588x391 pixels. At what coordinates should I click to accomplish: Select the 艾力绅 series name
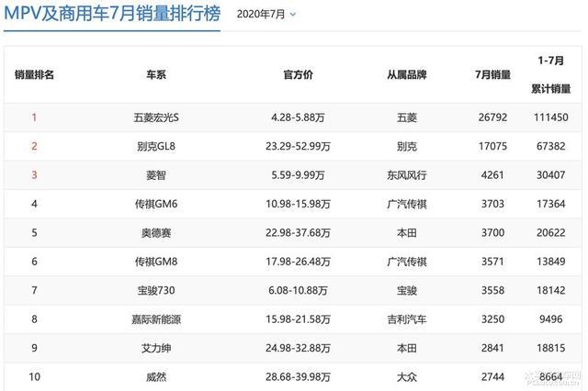156,348
